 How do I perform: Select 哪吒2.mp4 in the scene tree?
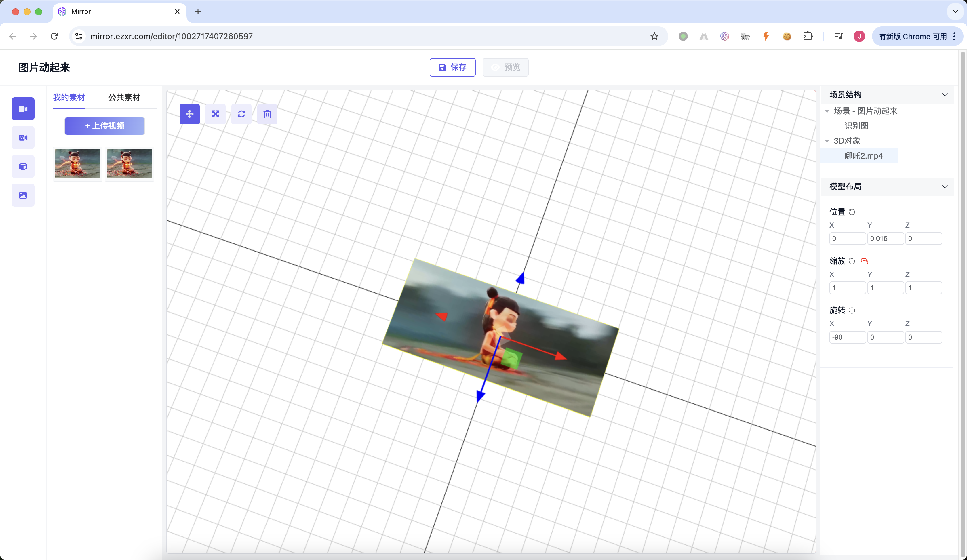coord(863,156)
